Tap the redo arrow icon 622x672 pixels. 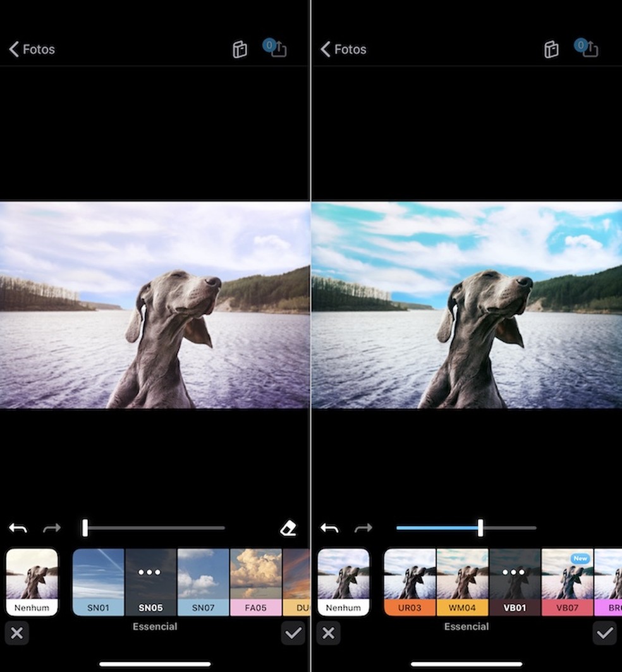point(52,528)
